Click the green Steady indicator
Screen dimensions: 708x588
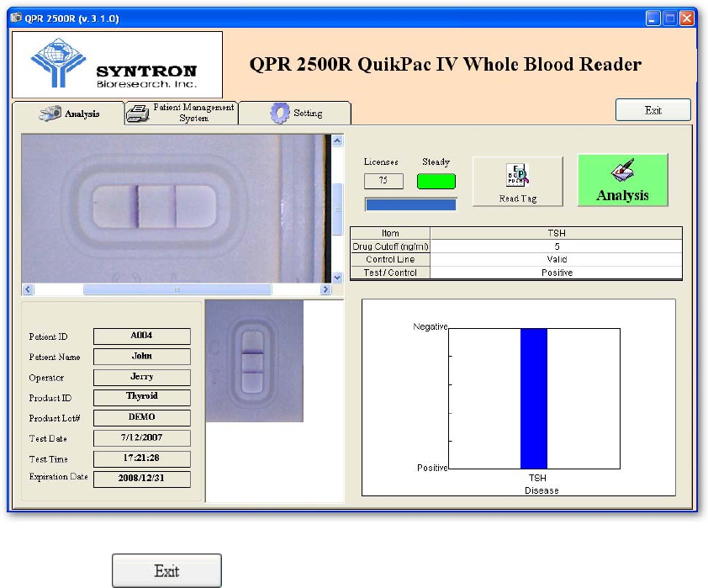point(436,181)
